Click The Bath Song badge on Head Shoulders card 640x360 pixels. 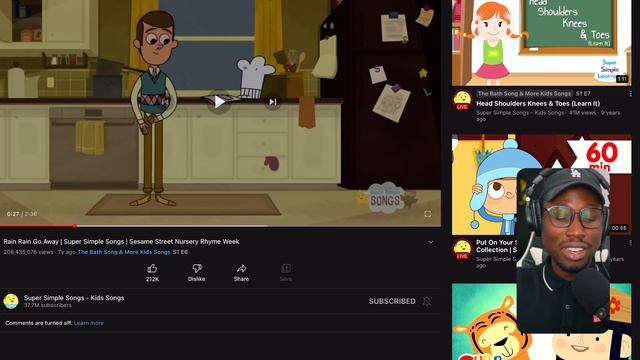coord(524,94)
